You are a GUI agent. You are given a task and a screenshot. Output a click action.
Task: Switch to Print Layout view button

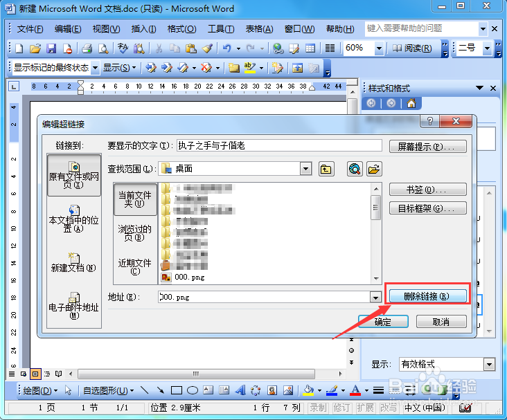coord(35,374)
